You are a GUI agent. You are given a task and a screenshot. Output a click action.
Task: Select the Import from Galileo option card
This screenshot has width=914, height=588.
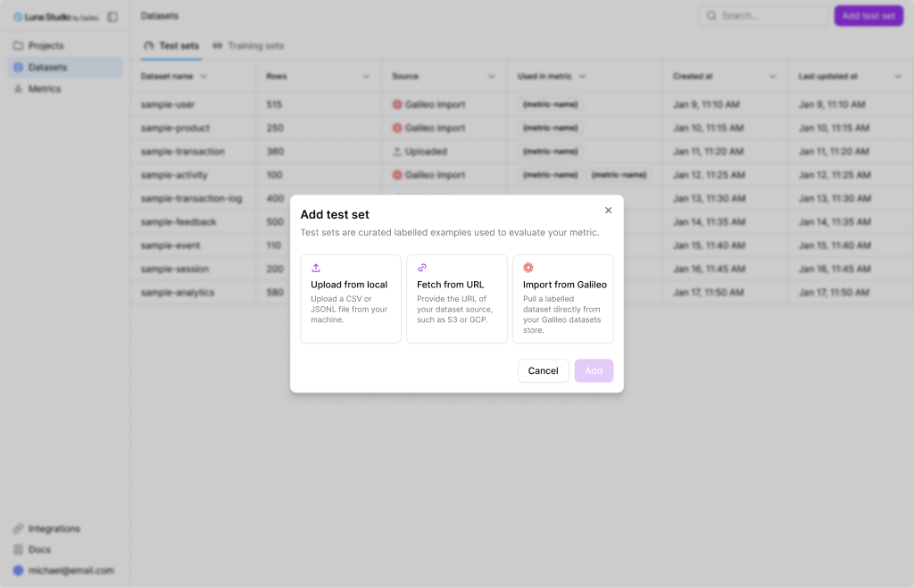[x=563, y=299]
